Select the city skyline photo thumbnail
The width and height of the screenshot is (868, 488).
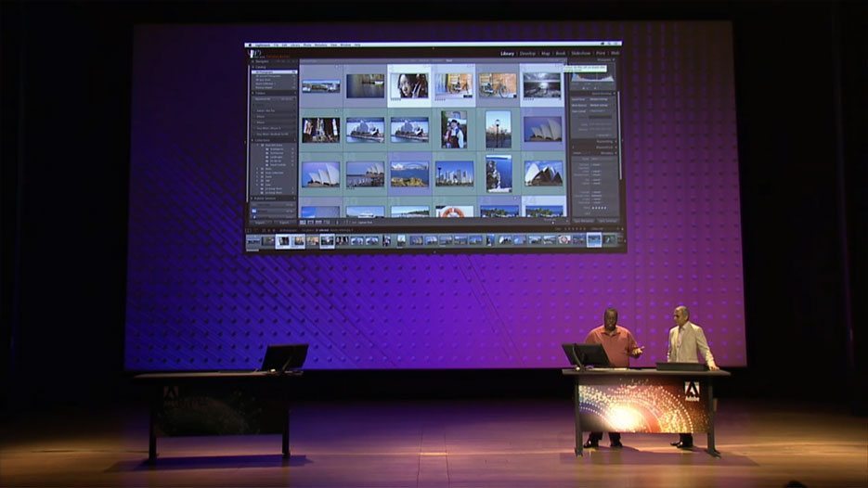tap(454, 173)
